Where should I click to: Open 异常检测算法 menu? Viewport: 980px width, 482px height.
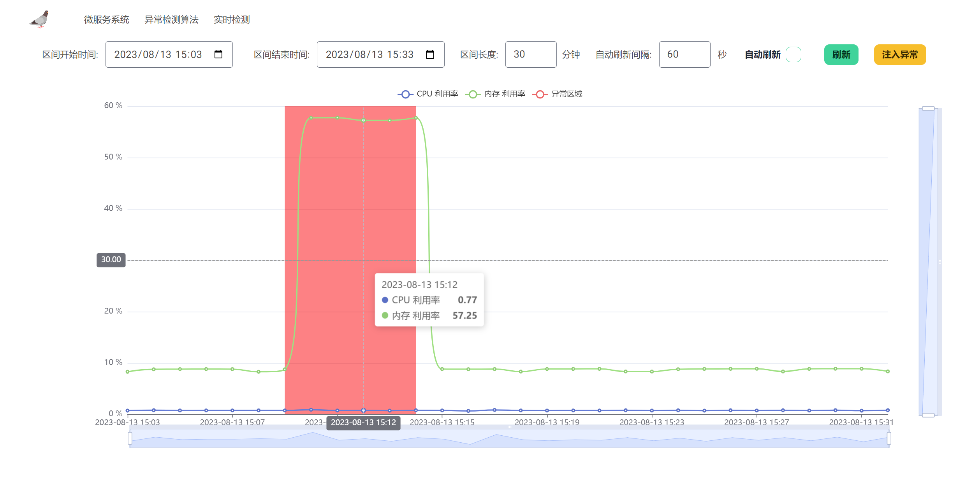[171, 19]
